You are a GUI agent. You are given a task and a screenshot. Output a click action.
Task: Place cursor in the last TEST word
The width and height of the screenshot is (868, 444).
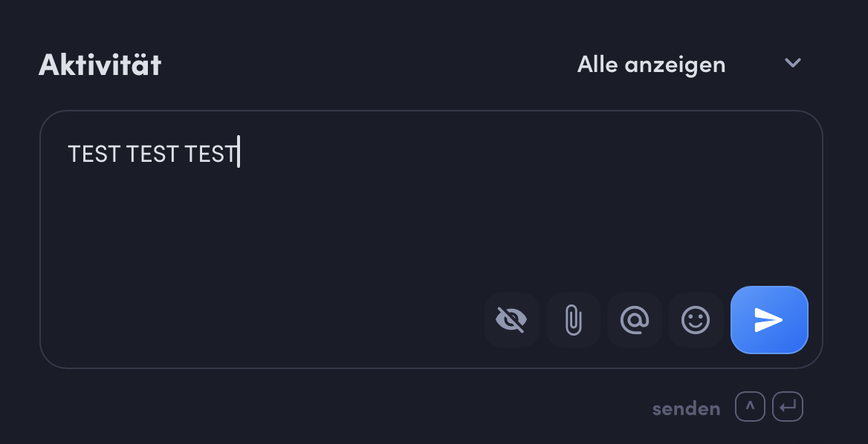pyautogui.click(x=210, y=154)
